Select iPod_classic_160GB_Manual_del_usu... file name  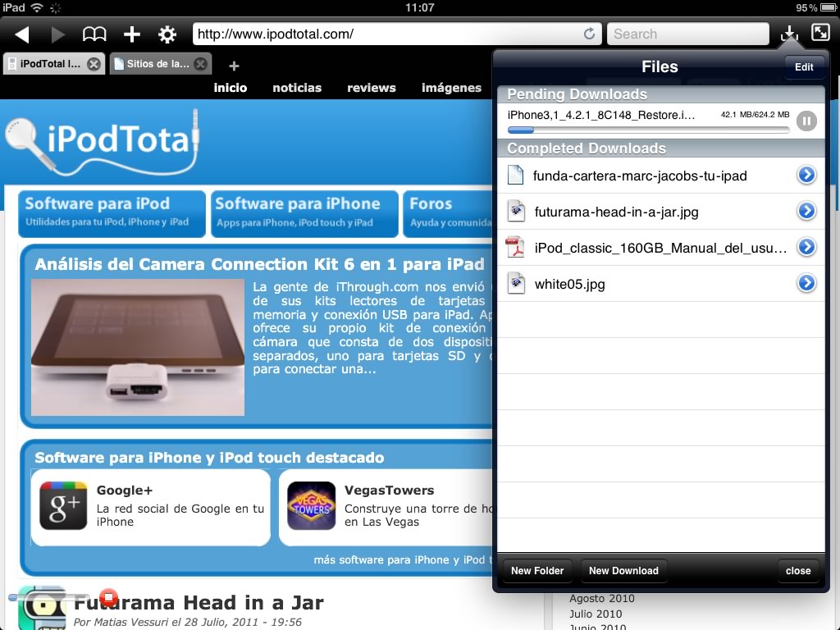pos(660,248)
